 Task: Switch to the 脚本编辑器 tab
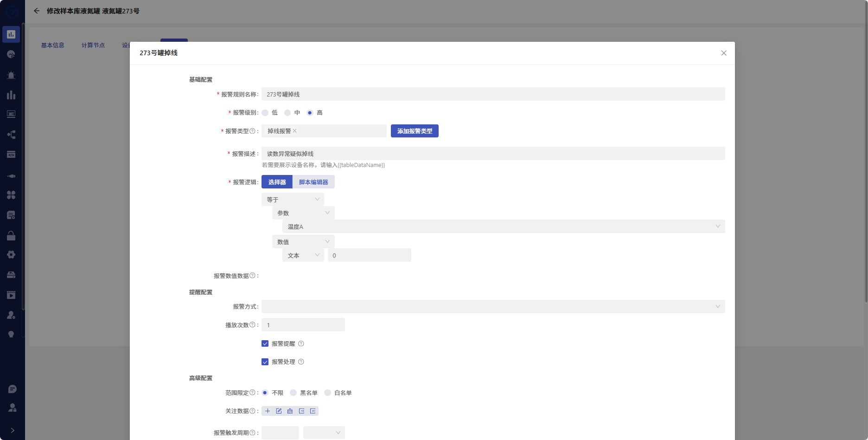(x=313, y=182)
